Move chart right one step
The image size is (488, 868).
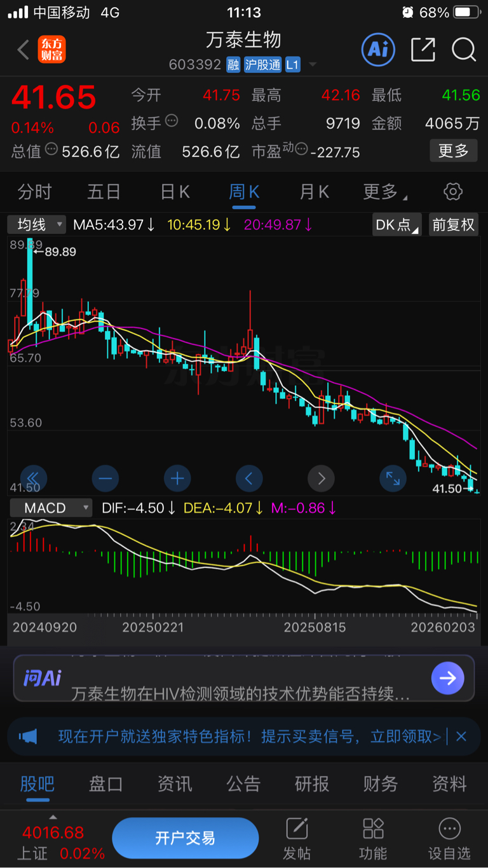click(x=321, y=478)
